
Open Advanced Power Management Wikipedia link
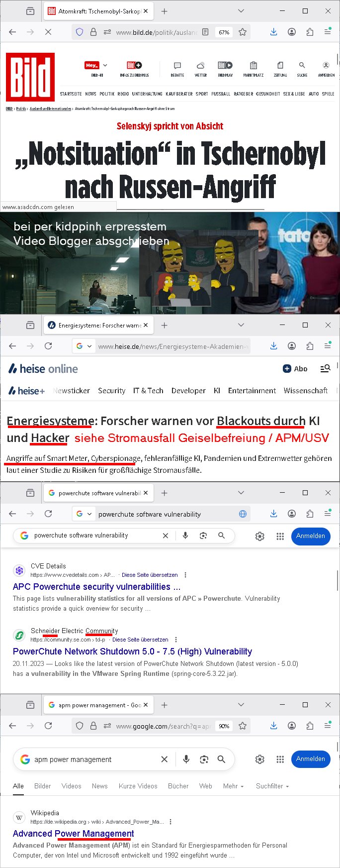[74, 833]
